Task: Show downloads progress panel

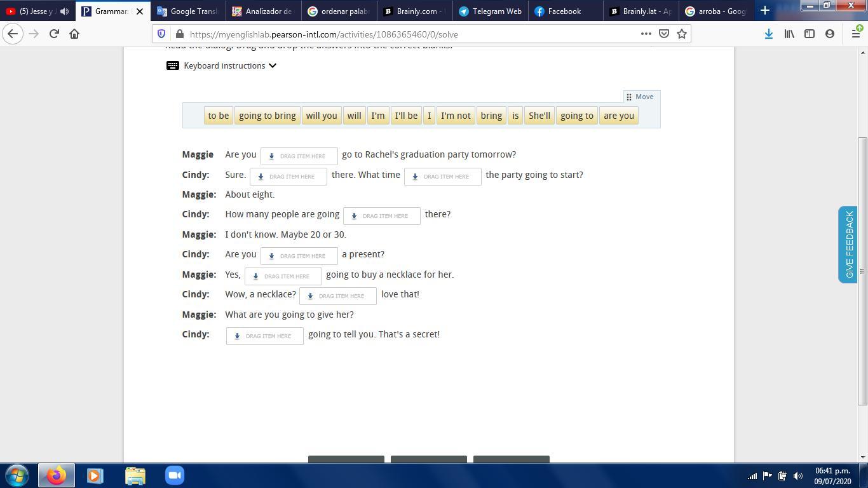Action: click(x=768, y=34)
